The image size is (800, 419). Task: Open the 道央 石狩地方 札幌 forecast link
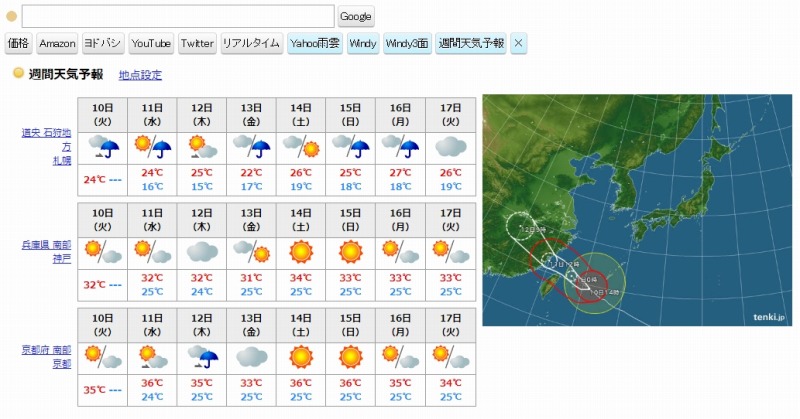[x=47, y=147]
